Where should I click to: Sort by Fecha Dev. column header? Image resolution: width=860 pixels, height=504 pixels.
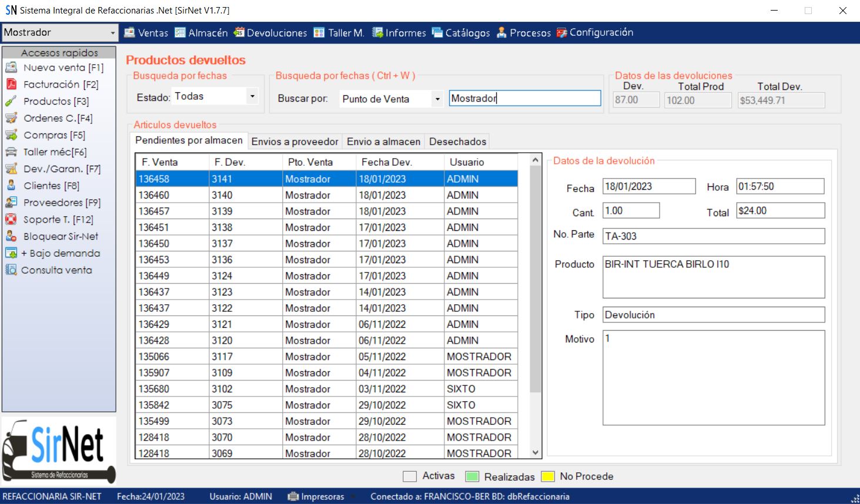[x=400, y=162]
